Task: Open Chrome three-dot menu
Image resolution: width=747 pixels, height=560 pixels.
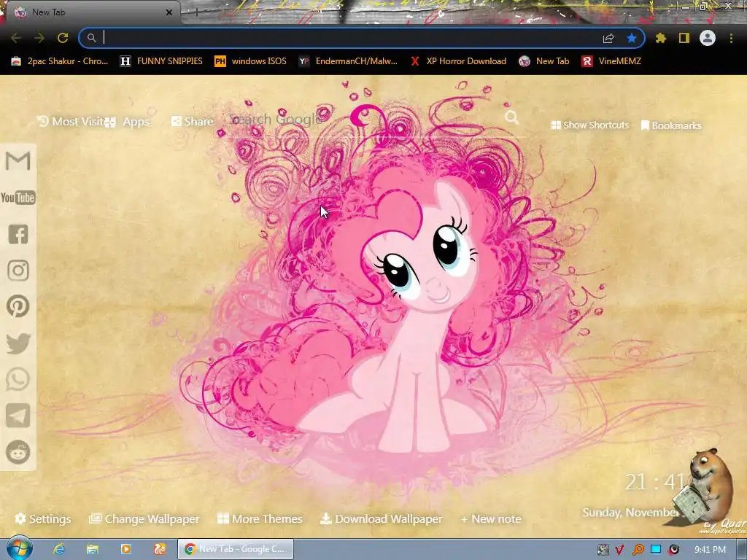Action: tap(731, 38)
